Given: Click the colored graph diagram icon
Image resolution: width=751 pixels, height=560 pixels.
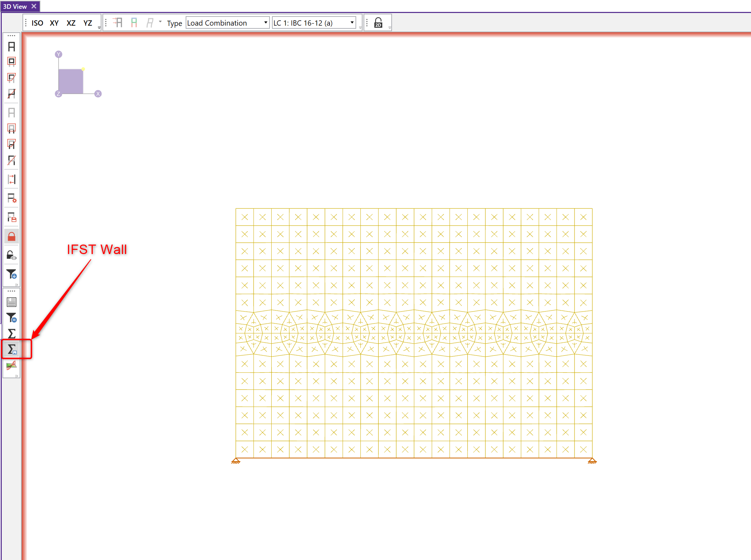Looking at the screenshot, I should coord(12,366).
